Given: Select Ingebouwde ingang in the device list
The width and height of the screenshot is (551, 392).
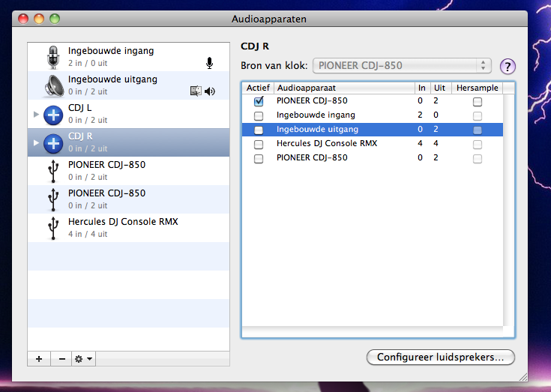Looking at the screenshot, I should (129, 57).
